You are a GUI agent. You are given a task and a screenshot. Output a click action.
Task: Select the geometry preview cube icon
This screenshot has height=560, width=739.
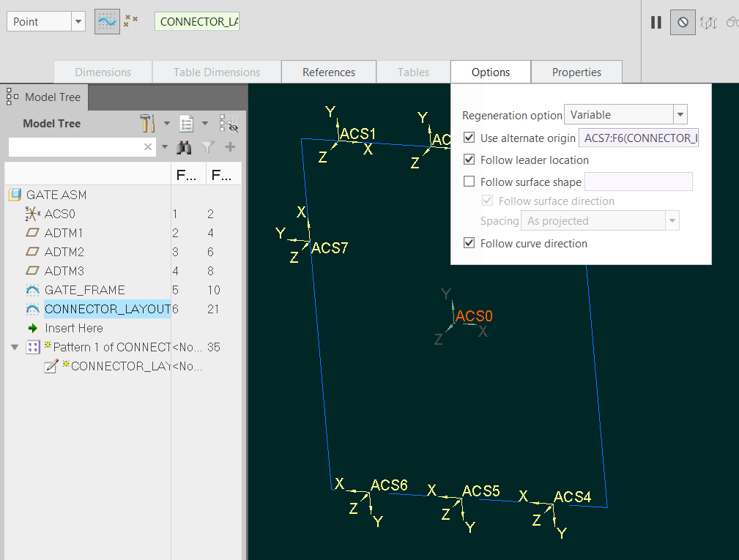tap(708, 22)
